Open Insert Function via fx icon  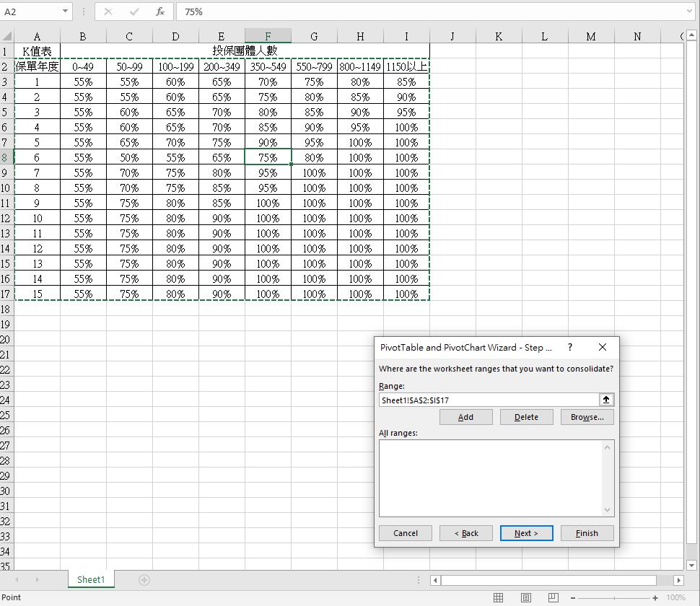pos(159,12)
